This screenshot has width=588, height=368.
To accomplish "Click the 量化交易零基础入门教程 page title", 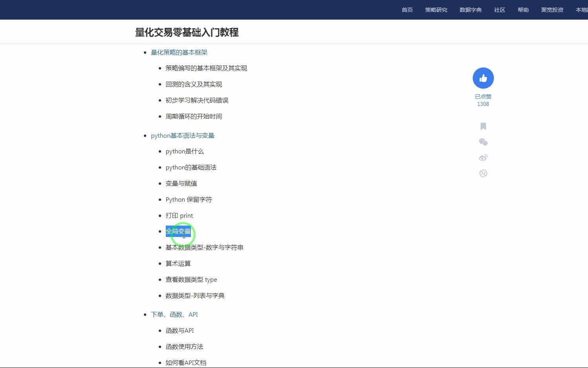I will [x=187, y=32].
